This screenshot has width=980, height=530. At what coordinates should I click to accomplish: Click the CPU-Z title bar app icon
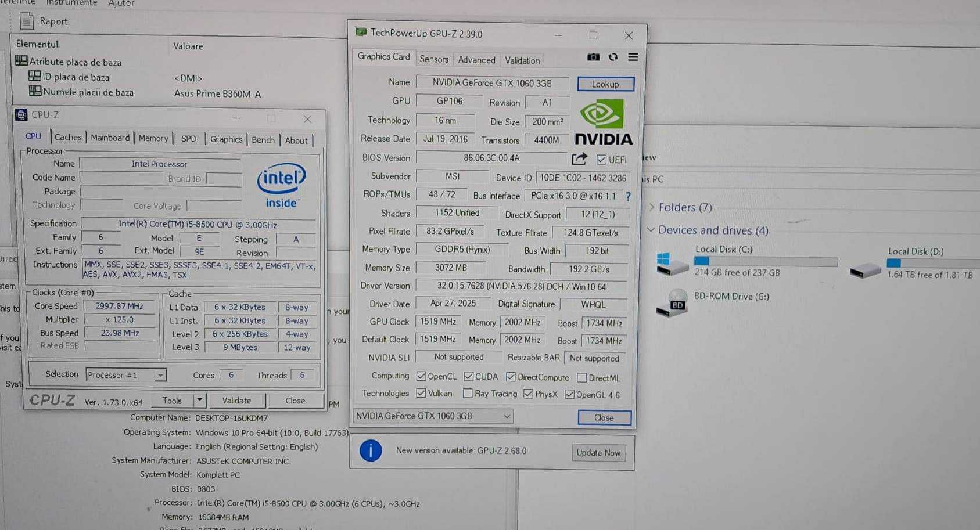point(21,115)
